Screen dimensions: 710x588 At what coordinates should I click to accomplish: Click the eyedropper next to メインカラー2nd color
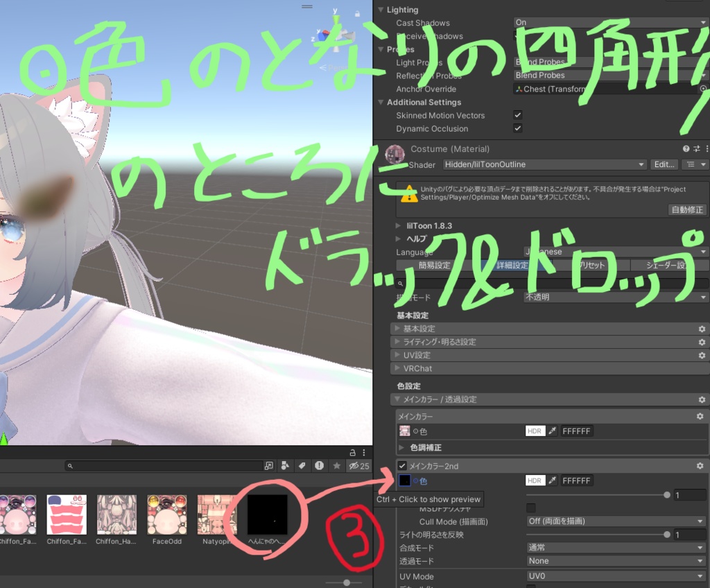pos(552,481)
